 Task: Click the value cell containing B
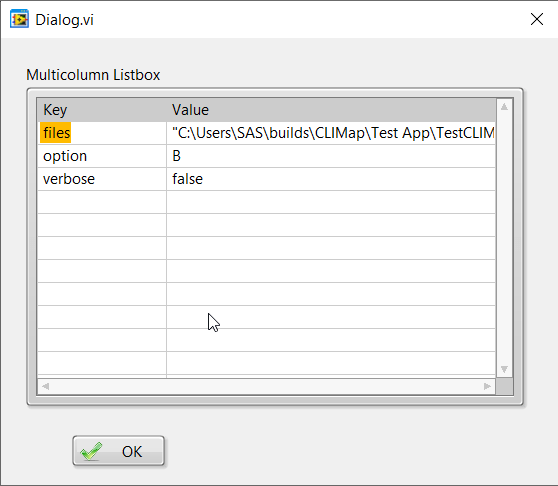[x=331, y=156]
